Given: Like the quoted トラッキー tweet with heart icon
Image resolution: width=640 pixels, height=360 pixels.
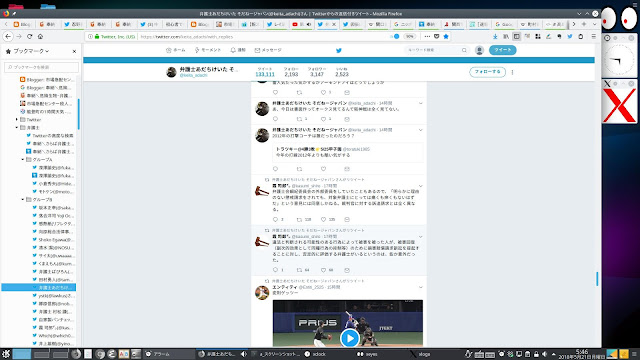Looking at the screenshot, I should click(323, 169).
